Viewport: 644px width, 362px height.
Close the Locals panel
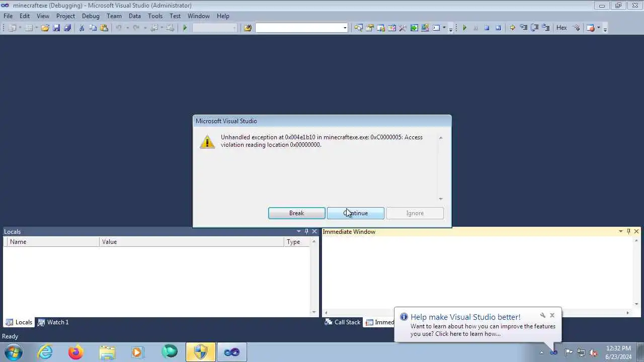point(314,231)
